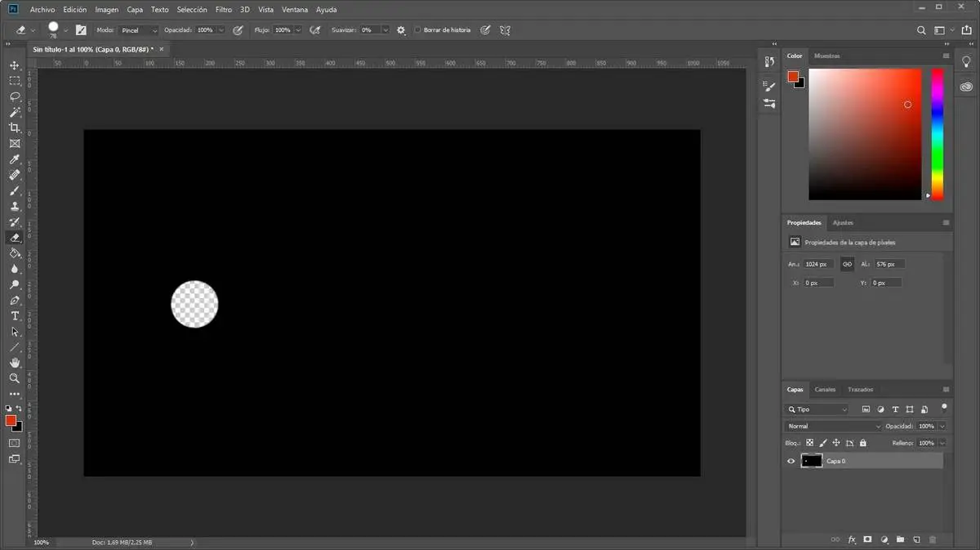
Task: Select the Crop tool
Action: [x=14, y=127]
